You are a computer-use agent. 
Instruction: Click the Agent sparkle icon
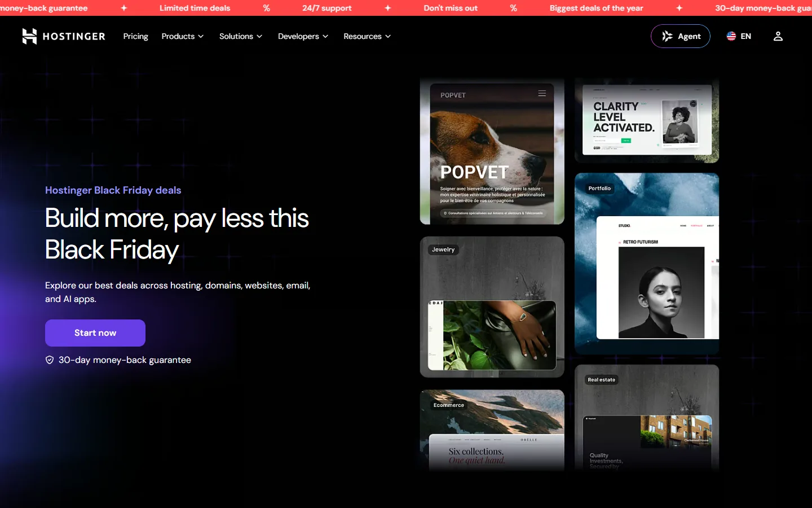point(667,36)
